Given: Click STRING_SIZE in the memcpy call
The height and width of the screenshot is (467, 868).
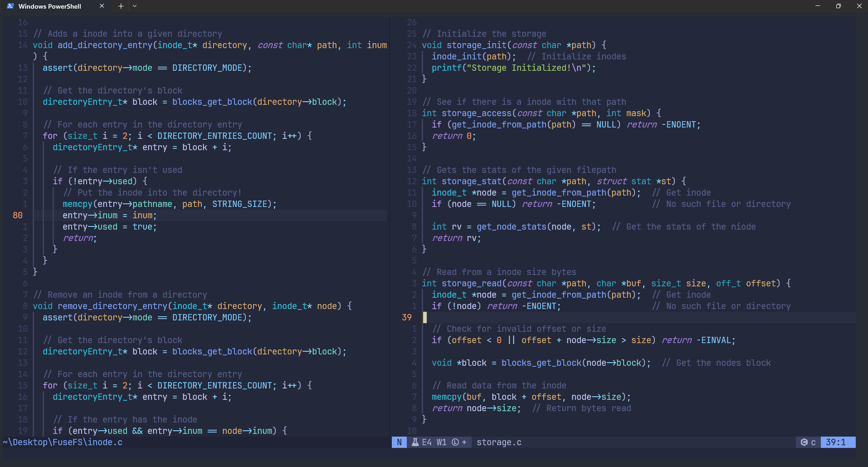Looking at the screenshot, I should tap(239, 204).
